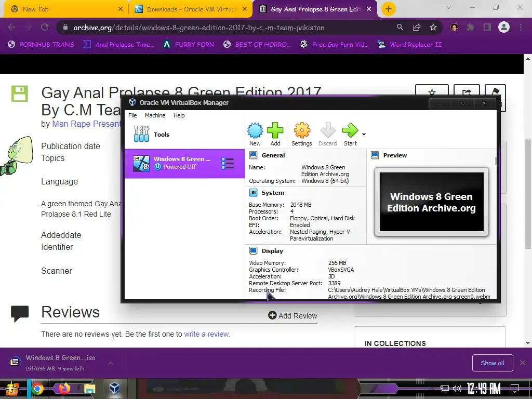Click the 12:49 AM taskbar clock
Viewport: 532px width, 399px height.
(484, 389)
